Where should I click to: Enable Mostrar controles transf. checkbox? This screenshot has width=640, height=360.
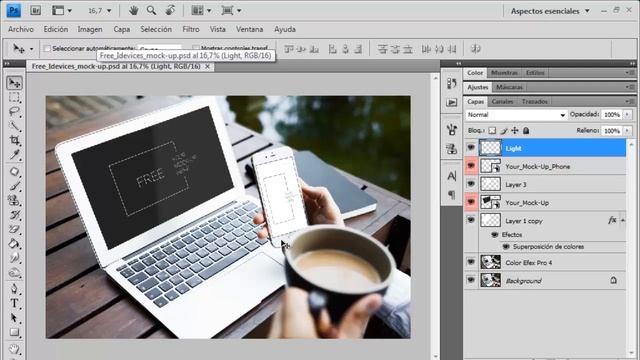point(196,49)
